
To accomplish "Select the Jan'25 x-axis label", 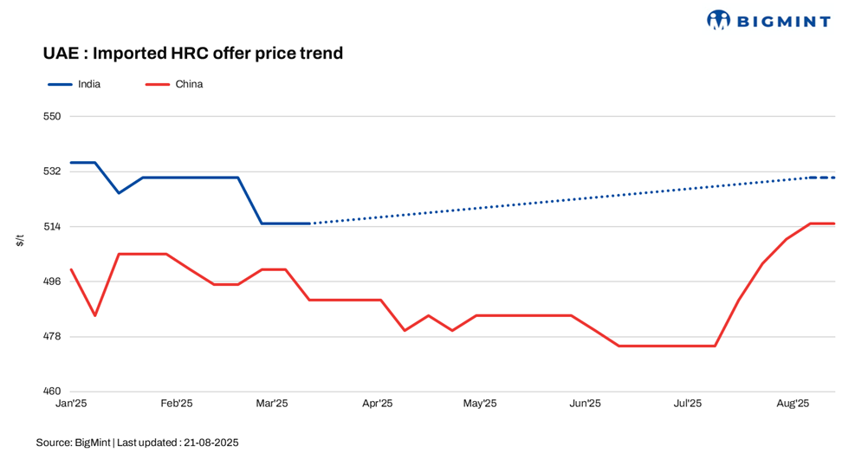I will [x=71, y=404].
